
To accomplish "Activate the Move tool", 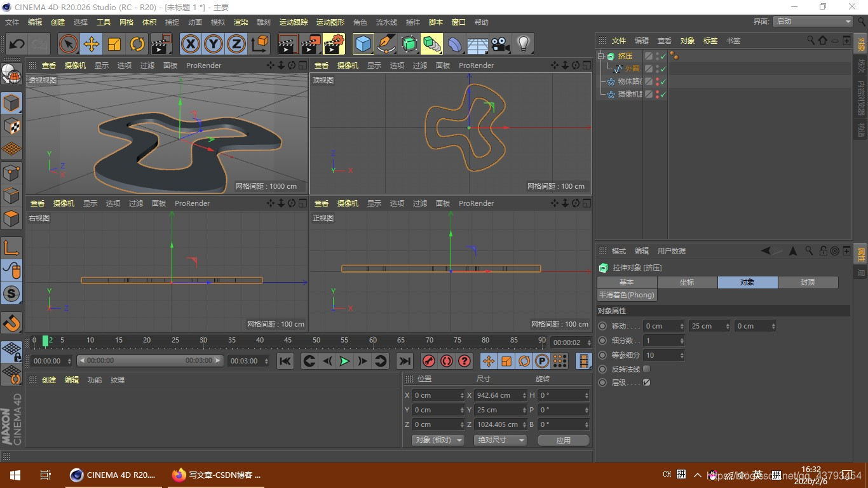I will point(92,44).
